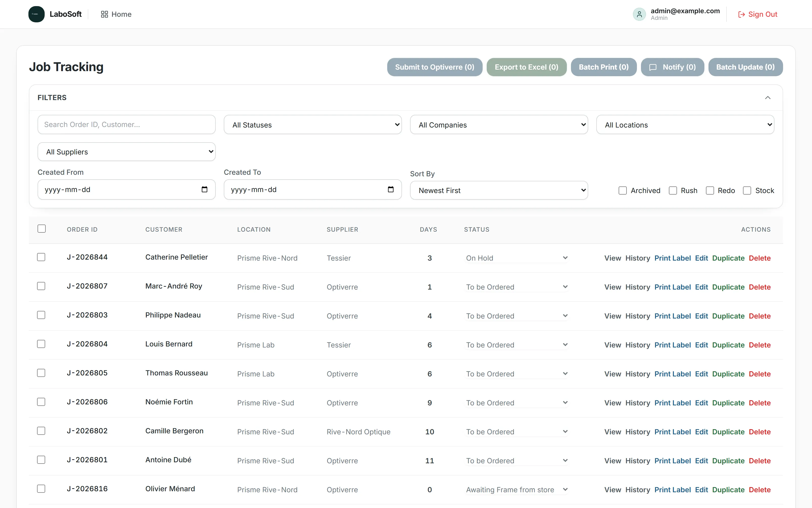
Task: Open History for Antoine Dubé
Action: (x=637, y=461)
